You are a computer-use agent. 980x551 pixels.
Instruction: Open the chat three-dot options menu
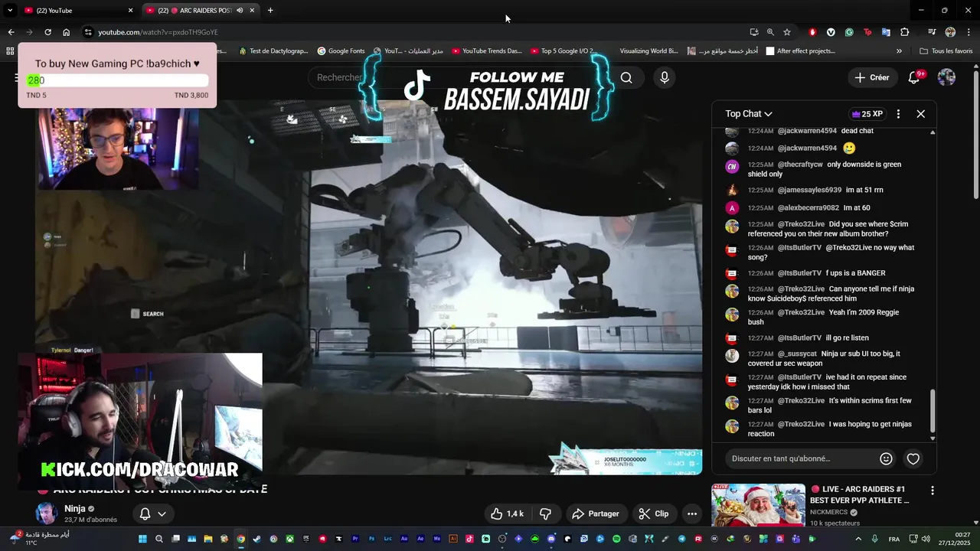(898, 114)
